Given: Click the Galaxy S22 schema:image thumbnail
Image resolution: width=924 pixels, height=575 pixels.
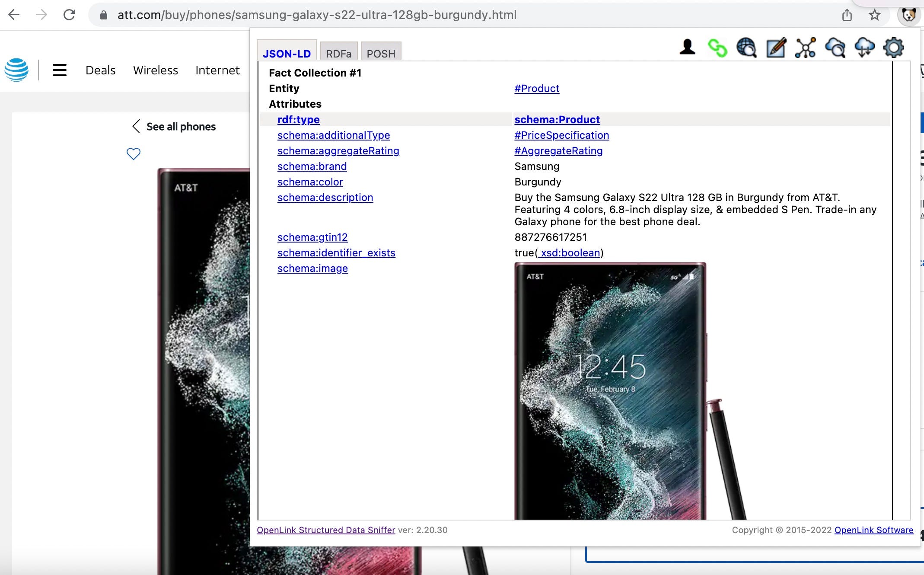Looking at the screenshot, I should click(x=610, y=389).
